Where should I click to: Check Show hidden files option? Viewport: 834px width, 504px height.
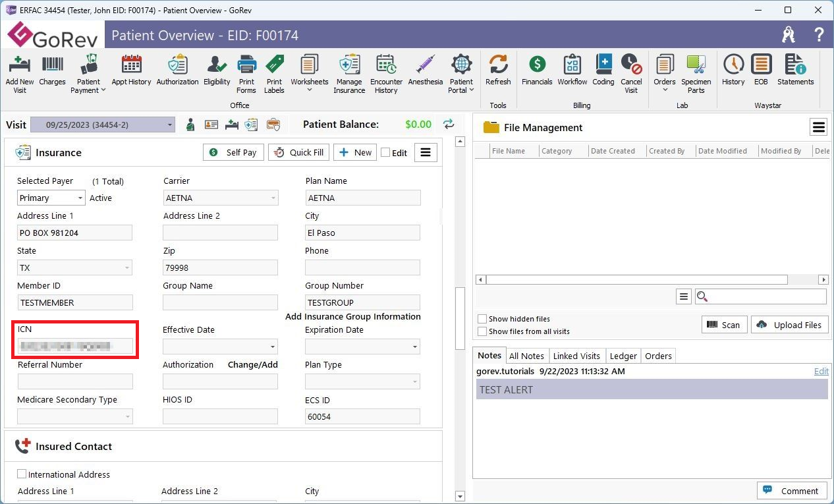483,319
